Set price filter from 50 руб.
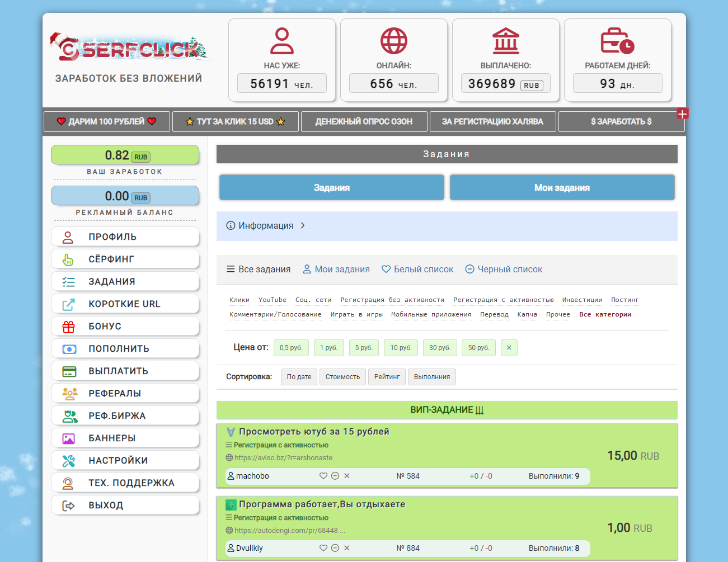 (478, 348)
